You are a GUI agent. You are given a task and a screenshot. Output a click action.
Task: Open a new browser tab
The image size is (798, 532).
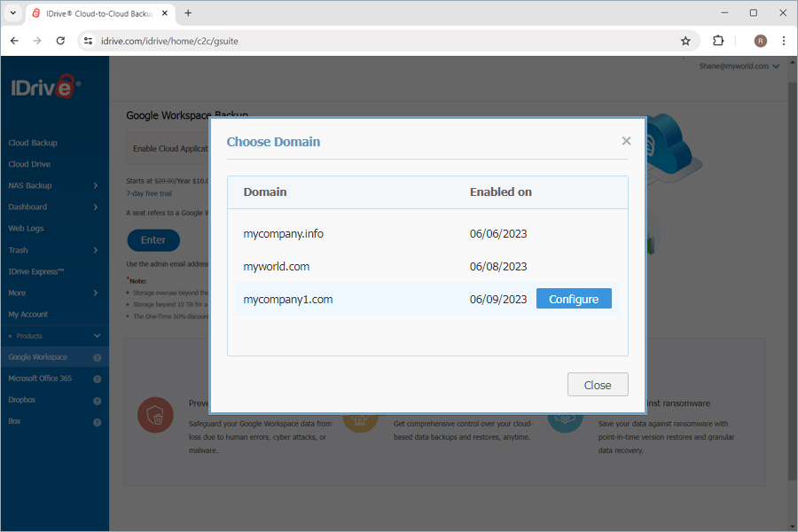(x=188, y=13)
